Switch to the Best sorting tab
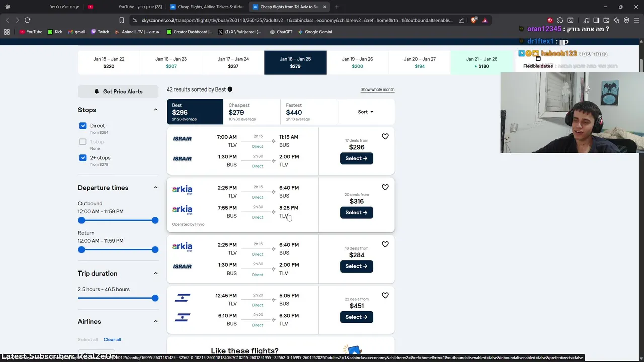Image resolution: width=644 pixels, height=362 pixels. pos(195,112)
